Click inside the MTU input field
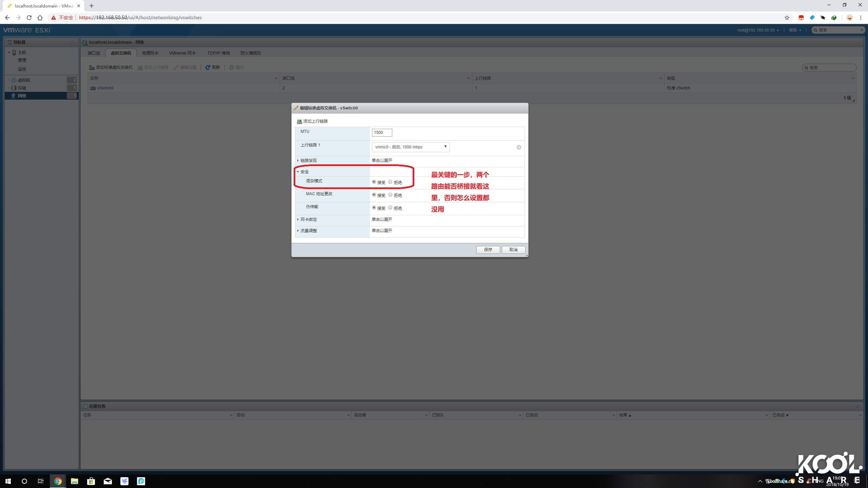 [x=381, y=132]
